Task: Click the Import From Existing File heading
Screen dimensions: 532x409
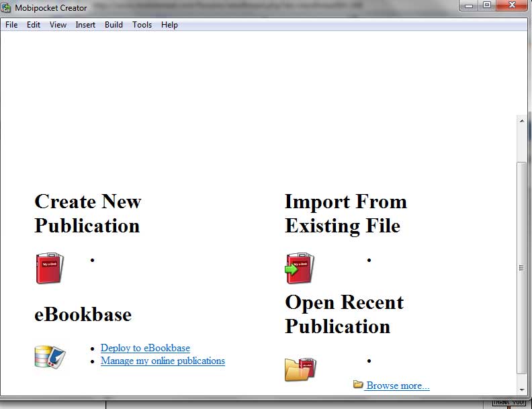Action: click(x=346, y=214)
